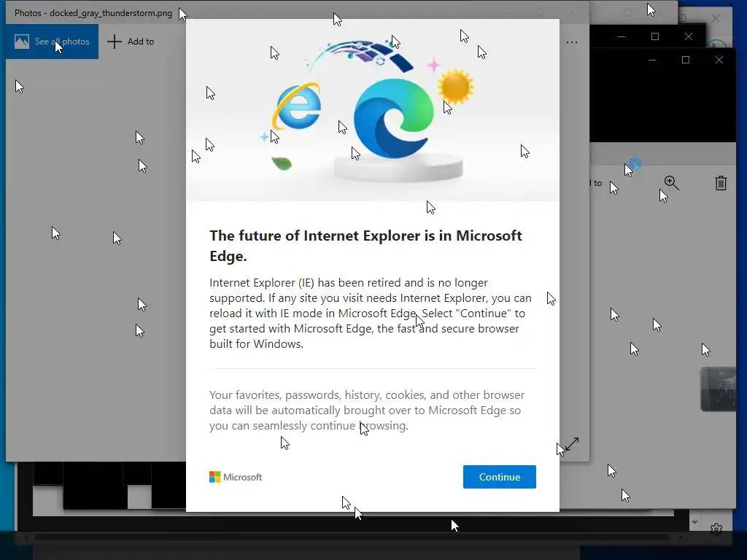Click the paragraph beginning "Your favorites, passwords, history"
Viewport: 747px width, 560px height.
pyautogui.click(x=367, y=410)
